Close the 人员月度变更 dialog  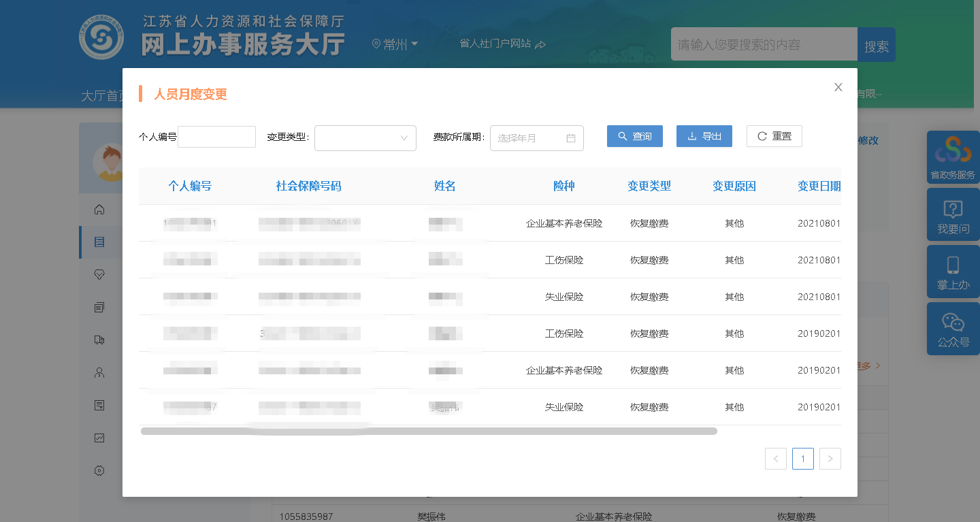pyautogui.click(x=838, y=87)
